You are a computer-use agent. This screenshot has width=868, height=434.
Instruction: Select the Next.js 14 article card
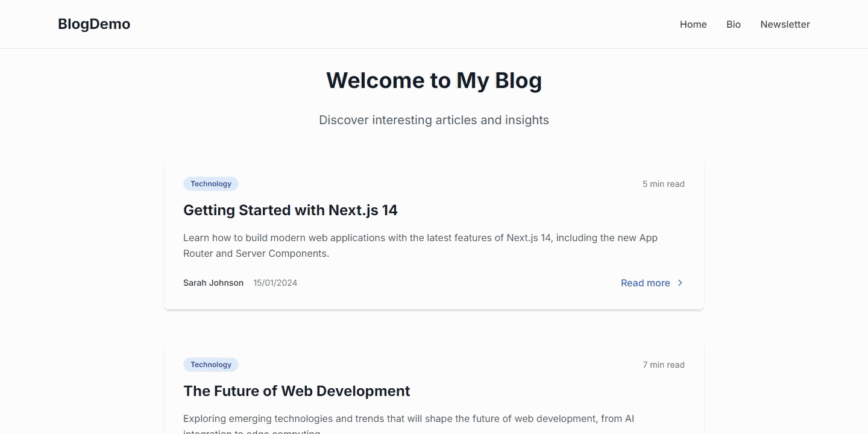[433, 236]
